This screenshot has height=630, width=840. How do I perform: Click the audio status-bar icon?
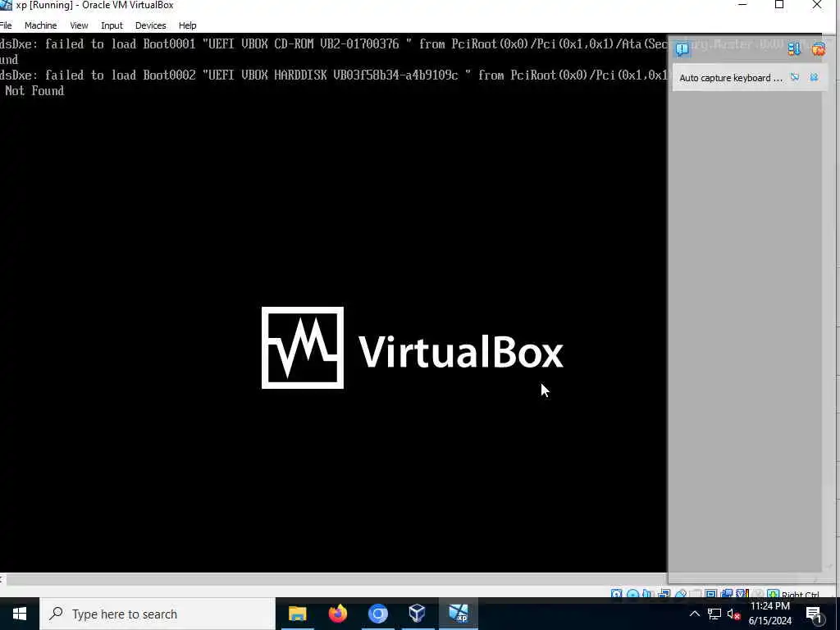click(x=648, y=594)
